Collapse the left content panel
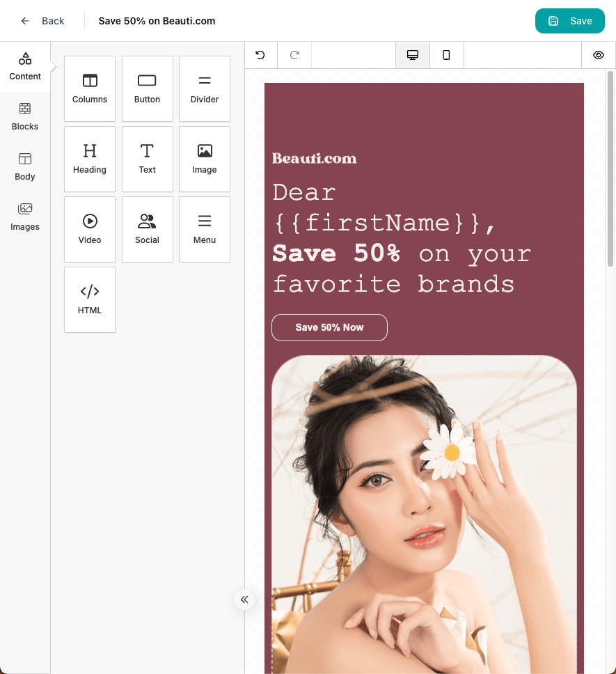Screen dimensions: 616x674 click(244, 599)
